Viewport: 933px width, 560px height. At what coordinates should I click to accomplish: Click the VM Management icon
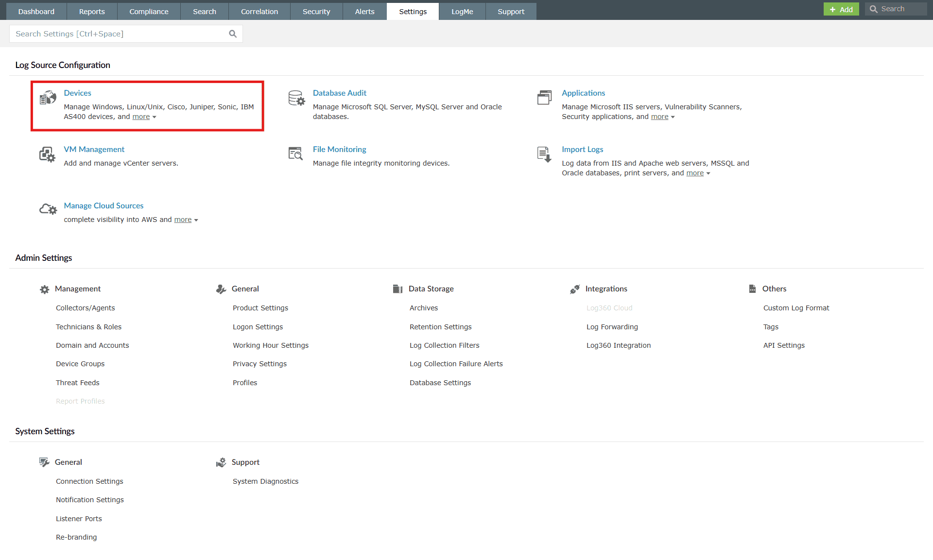[x=47, y=154]
